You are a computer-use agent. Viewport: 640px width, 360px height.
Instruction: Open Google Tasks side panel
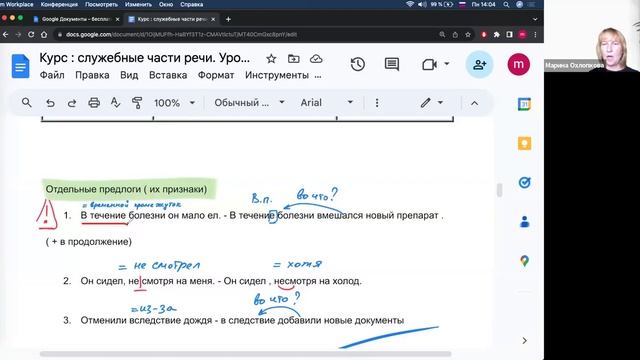[x=524, y=182]
